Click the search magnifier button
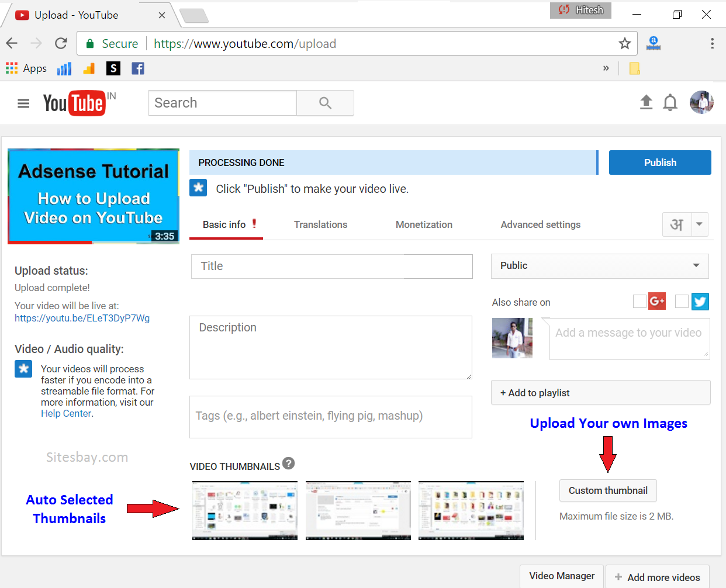The height and width of the screenshot is (588, 726). [x=325, y=103]
